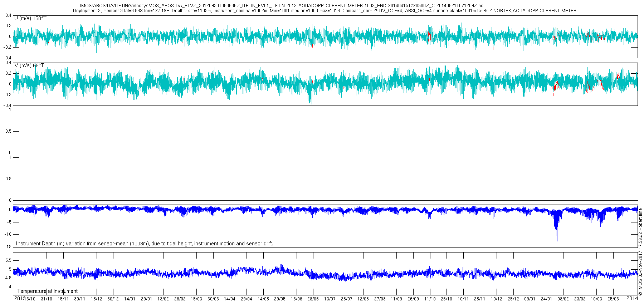644x304 pixels.
Task: Click the vertical '© IMOS 02-Nov-2017' timestamp text
Action: 640,252
